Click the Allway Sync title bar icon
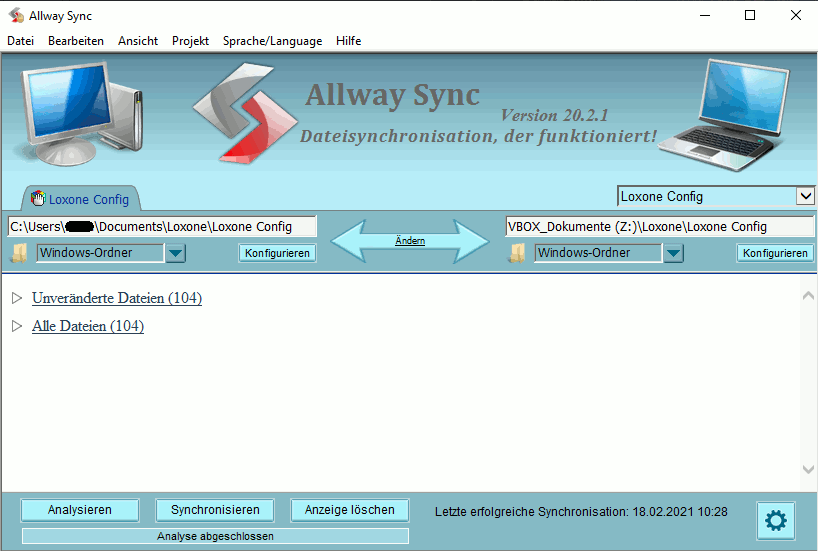Viewport: 818px width, 551px height. tap(16, 16)
